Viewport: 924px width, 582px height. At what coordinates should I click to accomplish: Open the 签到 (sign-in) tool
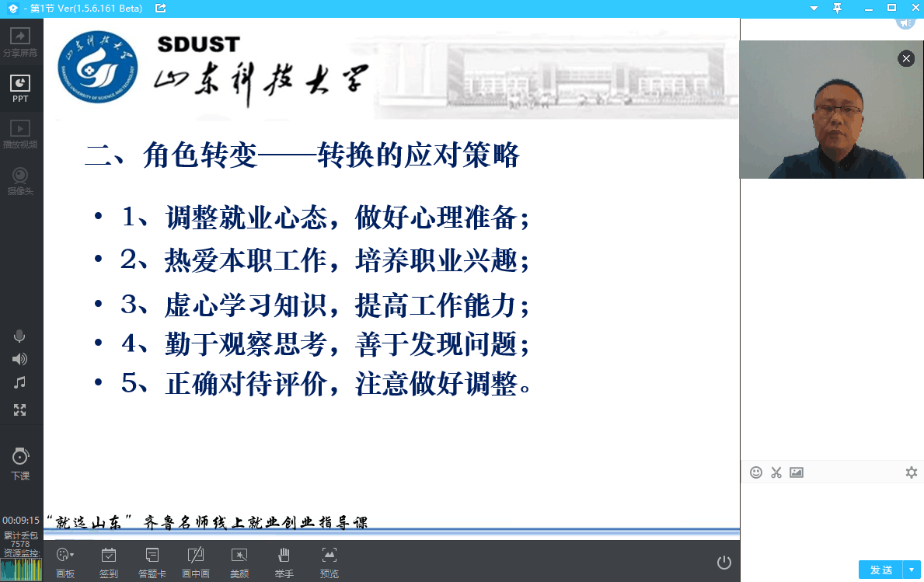pyautogui.click(x=108, y=559)
